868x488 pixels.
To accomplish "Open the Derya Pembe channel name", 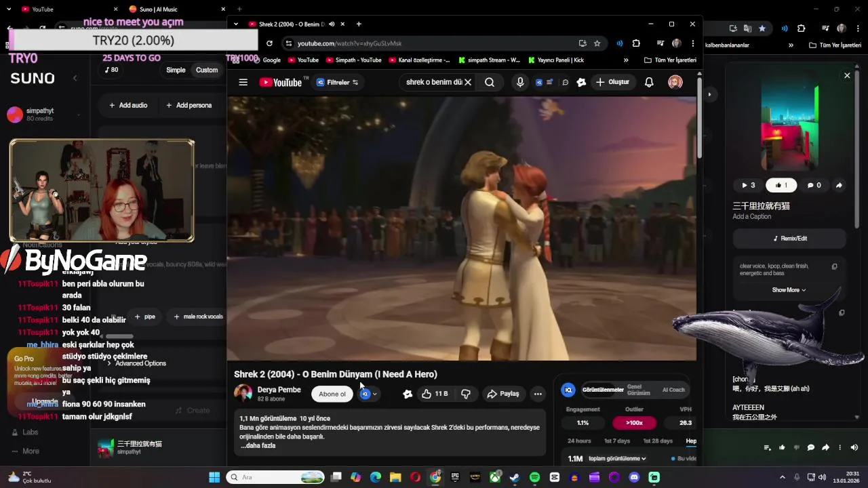I will coord(279,390).
